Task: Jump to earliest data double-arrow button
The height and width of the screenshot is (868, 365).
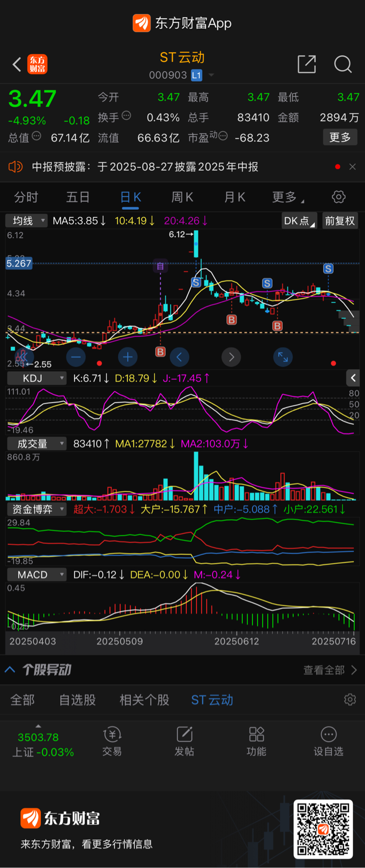Action: pyautogui.click(x=24, y=357)
